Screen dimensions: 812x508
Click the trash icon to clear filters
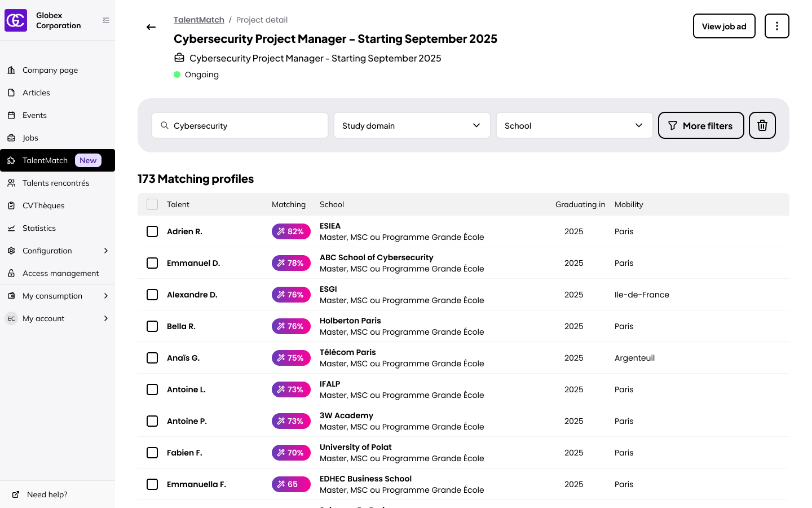pos(762,125)
